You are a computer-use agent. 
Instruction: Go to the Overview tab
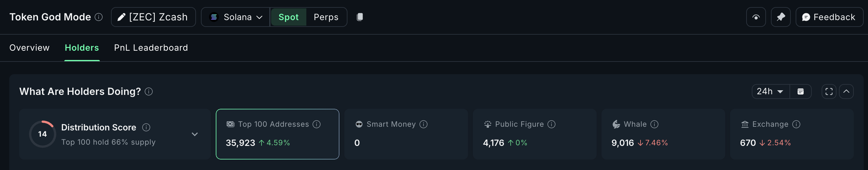click(x=29, y=48)
